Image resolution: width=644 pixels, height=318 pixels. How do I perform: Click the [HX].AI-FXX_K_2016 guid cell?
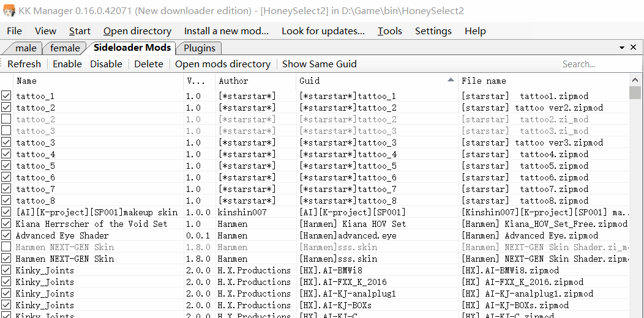pyautogui.click(x=343, y=282)
